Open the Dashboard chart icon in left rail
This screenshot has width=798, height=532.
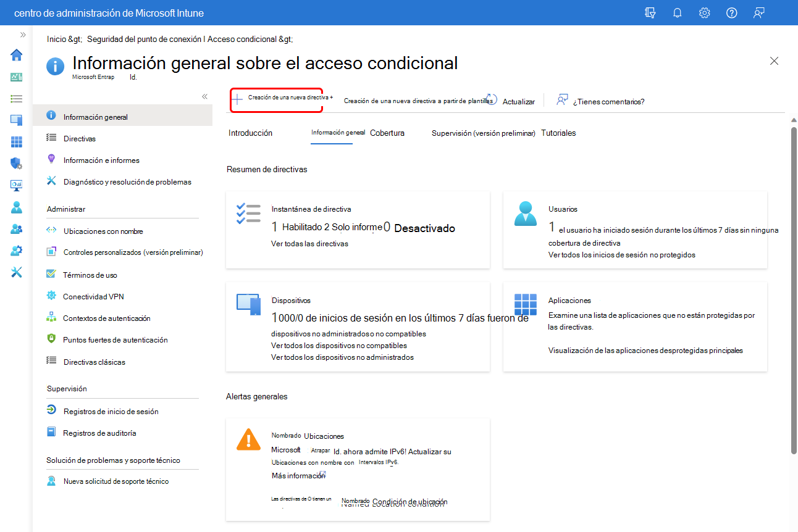click(x=17, y=77)
